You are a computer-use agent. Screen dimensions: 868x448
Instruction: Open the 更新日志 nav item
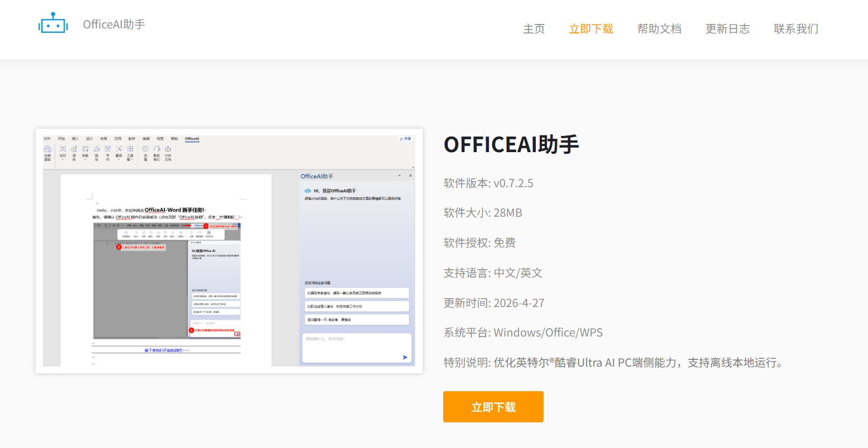[728, 29]
